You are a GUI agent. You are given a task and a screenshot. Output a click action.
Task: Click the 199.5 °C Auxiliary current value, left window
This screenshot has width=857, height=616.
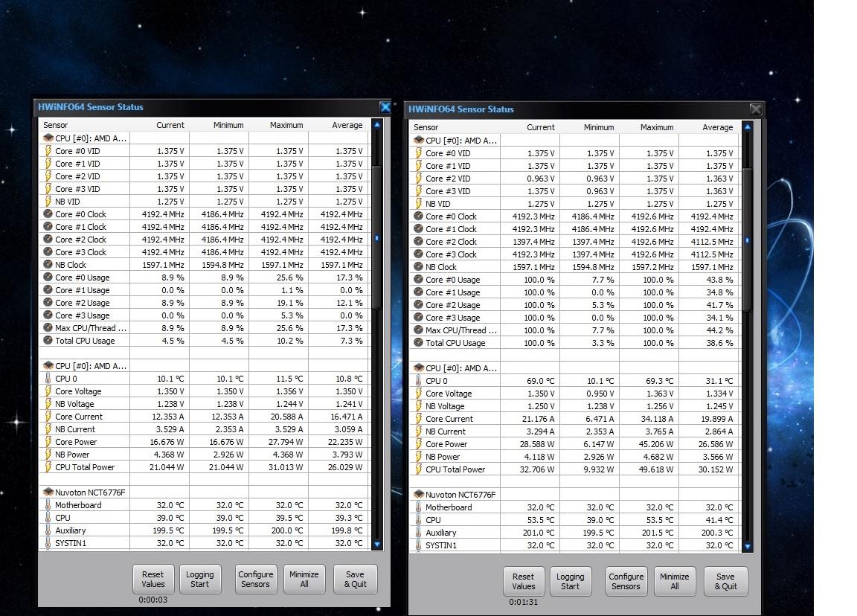[168, 530]
